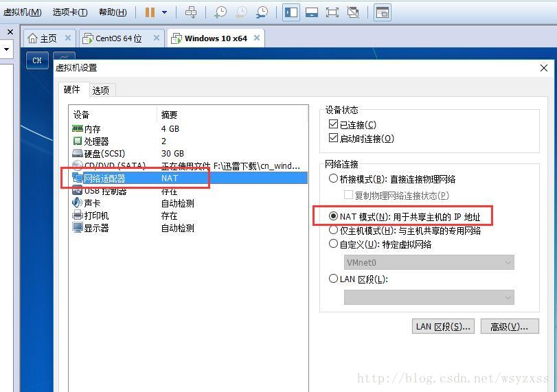The height and width of the screenshot is (392, 557).
Task: Click the thumbnail bar view icon
Action: tap(312, 12)
